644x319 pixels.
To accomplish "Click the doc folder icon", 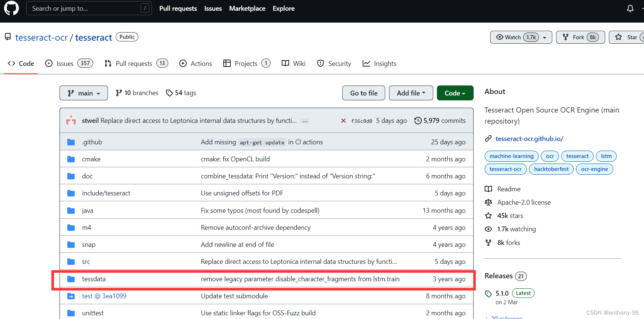I will [x=71, y=176].
